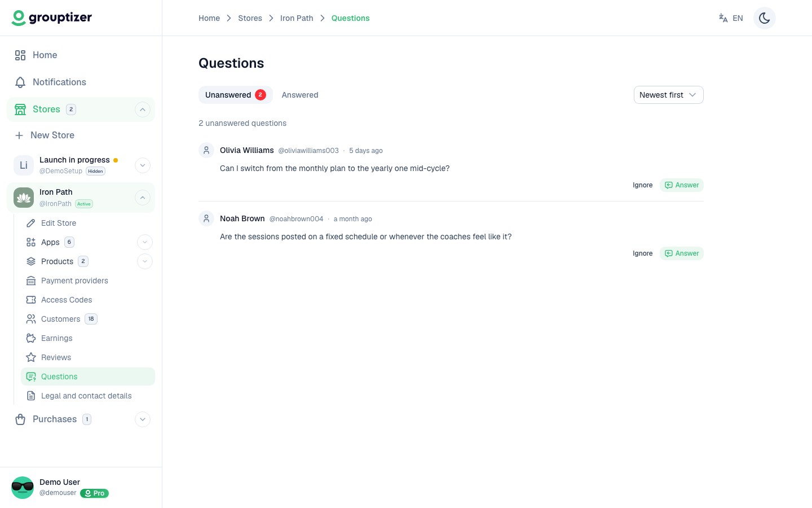Open Payment providers menu item

coord(88,281)
